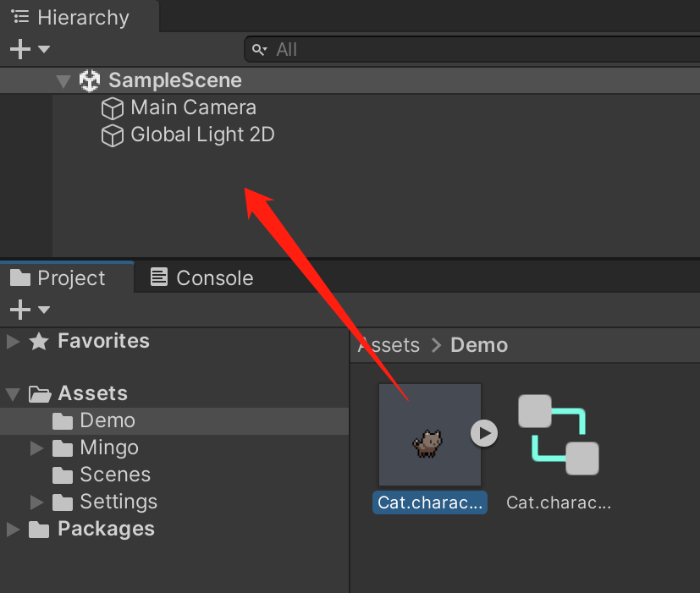This screenshot has width=700, height=593.
Task: Click the play button on Cat asset
Action: pyautogui.click(x=484, y=433)
